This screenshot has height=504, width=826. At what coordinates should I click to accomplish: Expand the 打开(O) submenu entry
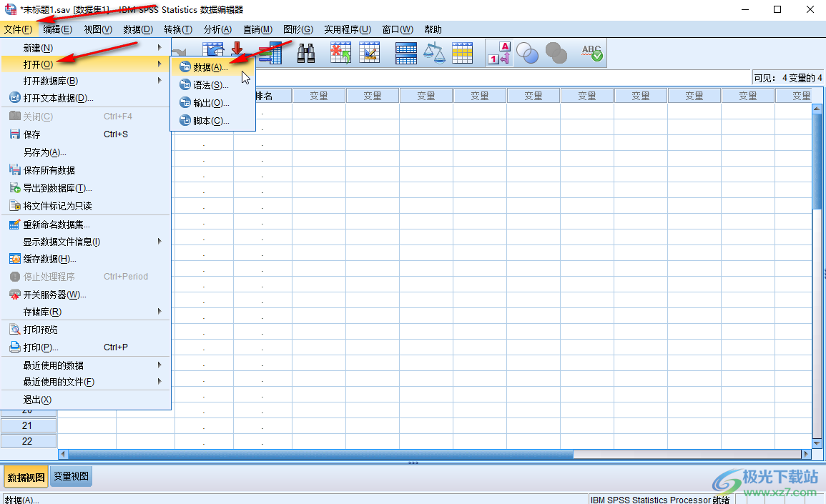tap(86, 64)
